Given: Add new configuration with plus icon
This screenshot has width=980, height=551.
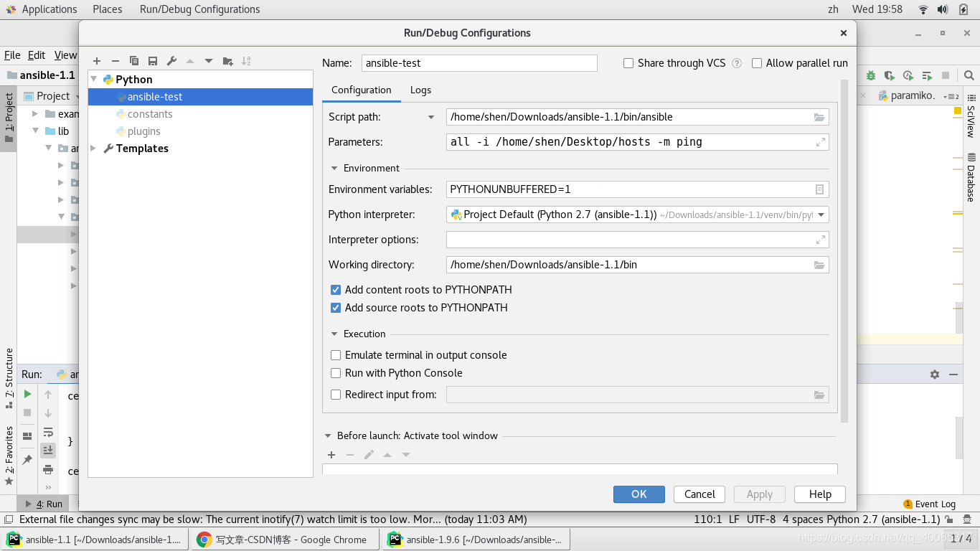Looking at the screenshot, I should tap(97, 61).
